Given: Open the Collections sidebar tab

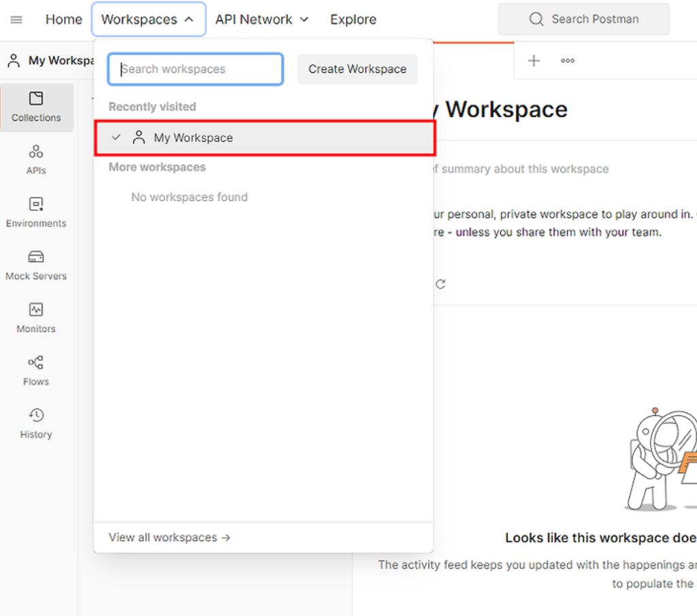Looking at the screenshot, I should pyautogui.click(x=36, y=107).
